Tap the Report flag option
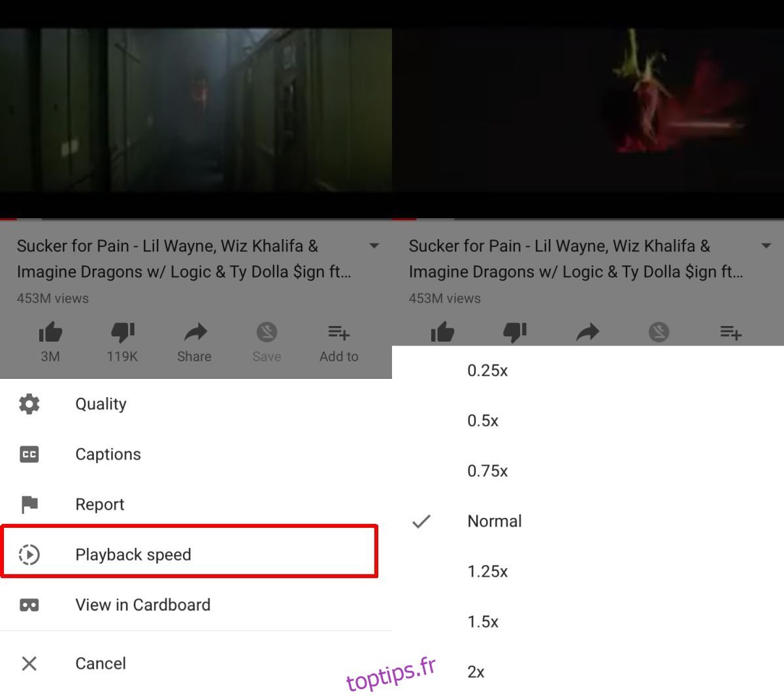The height and width of the screenshot is (697, 784). click(196, 504)
